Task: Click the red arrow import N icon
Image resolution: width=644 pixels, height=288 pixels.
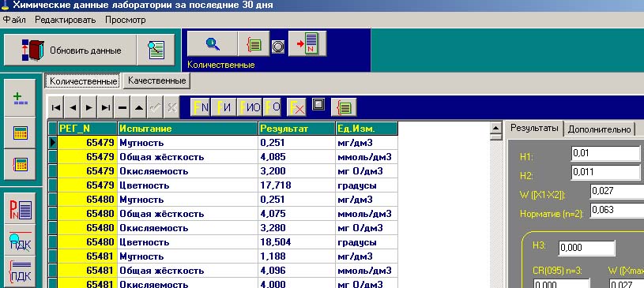Action: (307, 44)
